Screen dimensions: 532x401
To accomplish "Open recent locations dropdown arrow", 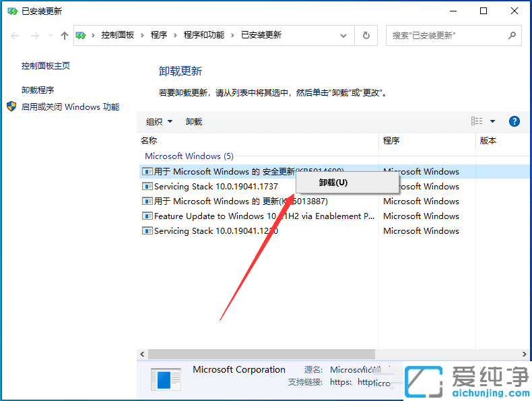I will [51, 35].
